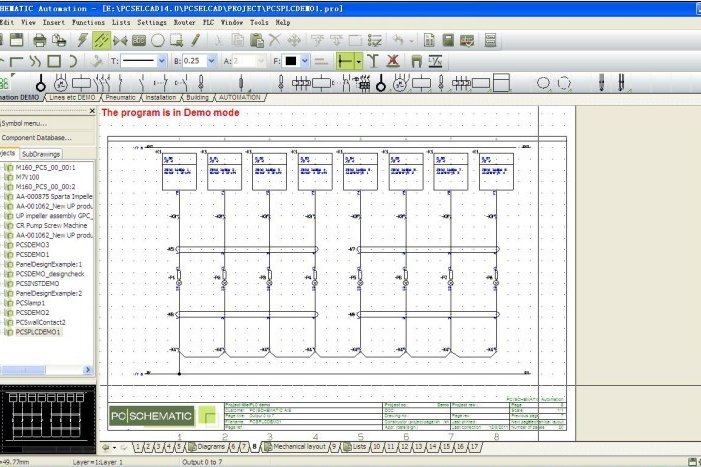Pick the first lamp circle symbol
701x467 pixels.
click(41, 83)
